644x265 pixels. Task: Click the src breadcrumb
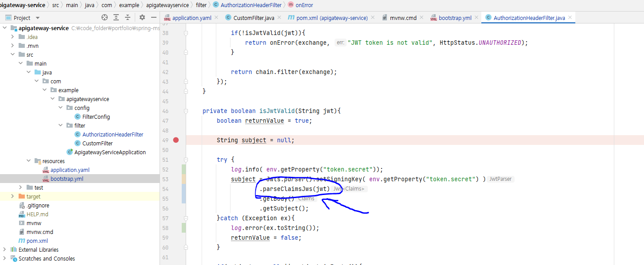(x=55, y=5)
